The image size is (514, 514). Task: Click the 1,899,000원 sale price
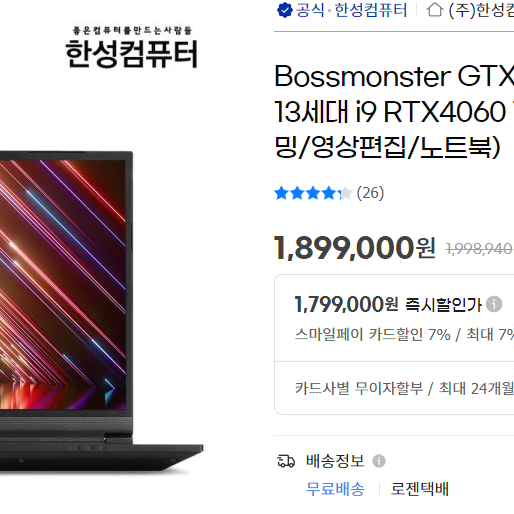(x=354, y=248)
